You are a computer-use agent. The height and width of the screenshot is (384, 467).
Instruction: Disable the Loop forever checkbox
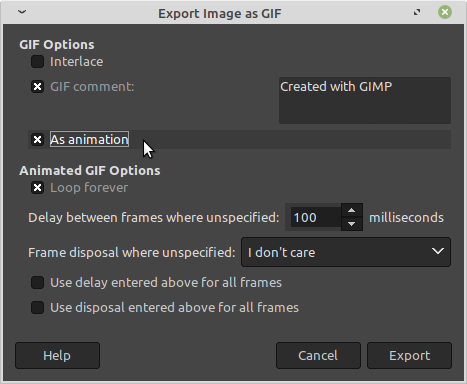(37, 188)
